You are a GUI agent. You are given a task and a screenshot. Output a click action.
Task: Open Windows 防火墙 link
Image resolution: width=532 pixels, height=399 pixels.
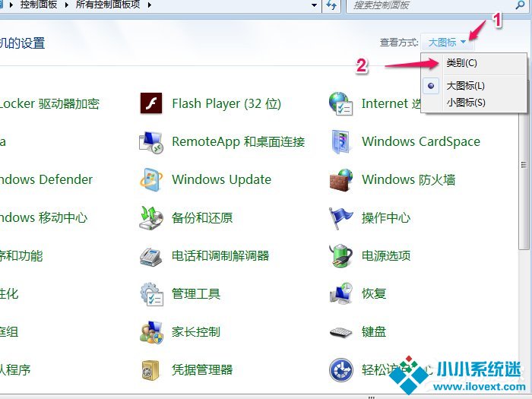[x=409, y=180]
